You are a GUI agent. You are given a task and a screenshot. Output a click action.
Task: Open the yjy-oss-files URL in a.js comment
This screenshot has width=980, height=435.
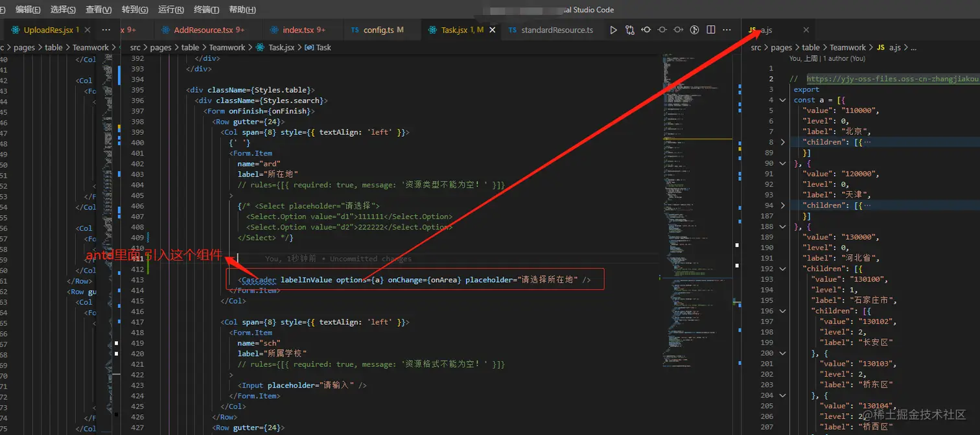(892, 79)
